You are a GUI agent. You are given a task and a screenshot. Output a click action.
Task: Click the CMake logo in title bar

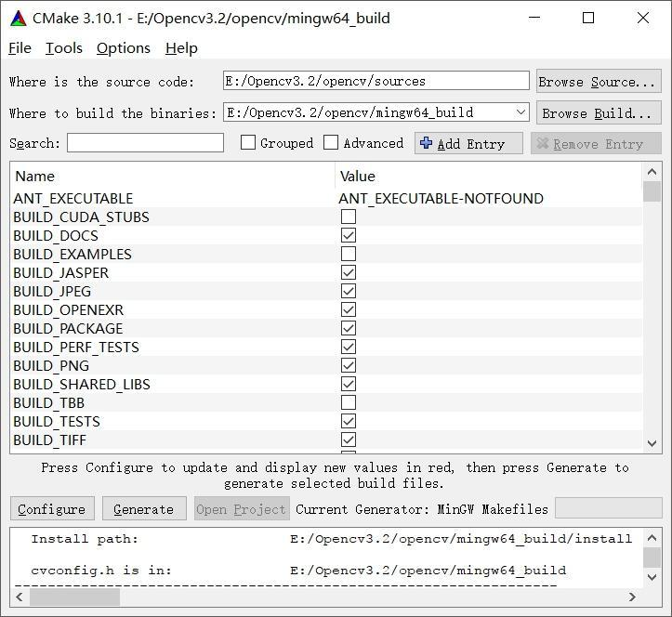(x=18, y=18)
